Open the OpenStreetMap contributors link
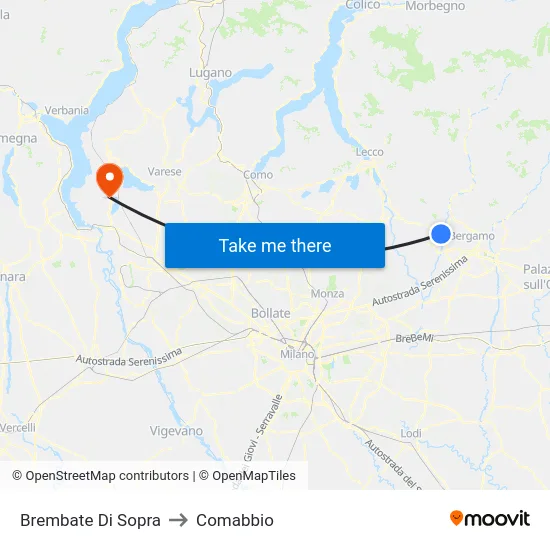This screenshot has height=550, width=550. click(101, 476)
